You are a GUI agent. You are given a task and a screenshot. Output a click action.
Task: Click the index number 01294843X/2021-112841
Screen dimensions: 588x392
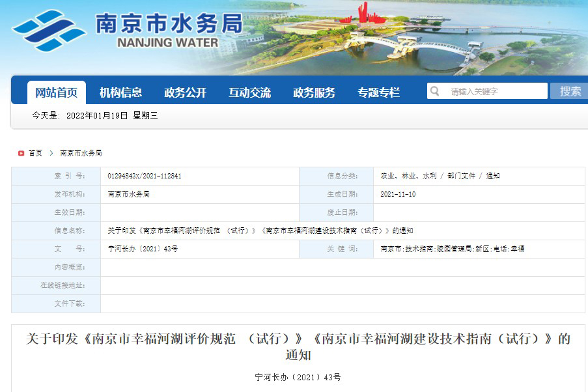(x=145, y=176)
